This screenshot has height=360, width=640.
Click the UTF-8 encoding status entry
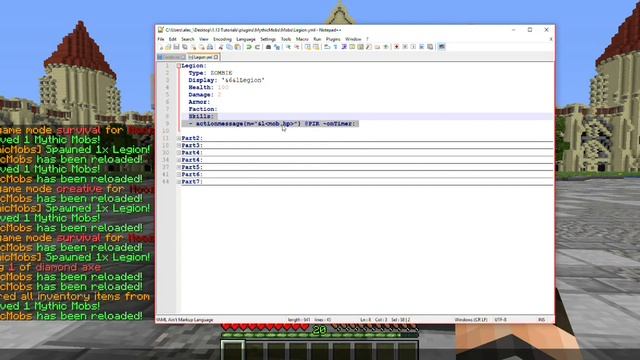pyautogui.click(x=500, y=320)
